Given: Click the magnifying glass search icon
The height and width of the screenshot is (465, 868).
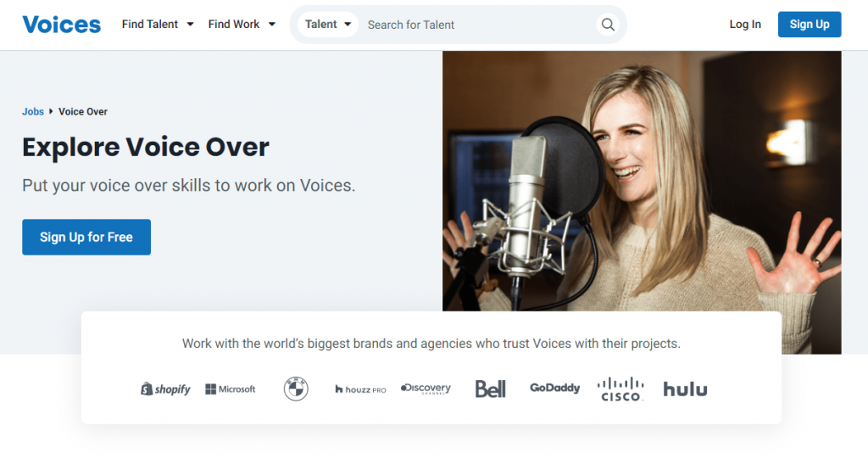Looking at the screenshot, I should (x=608, y=25).
